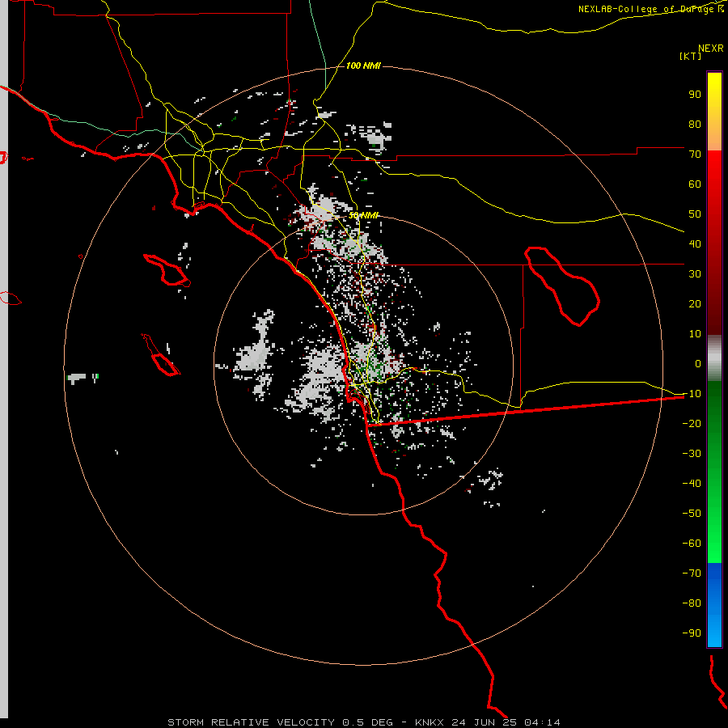Viewport: 728px width, 728px height.
Task: Click the 20 value on velocity scale
Action: click(695, 303)
